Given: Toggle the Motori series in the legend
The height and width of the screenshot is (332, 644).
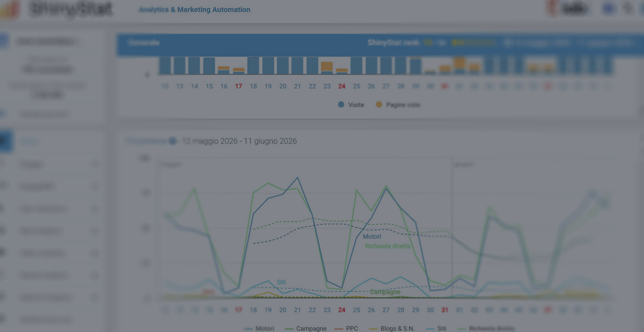Looking at the screenshot, I should [x=259, y=328].
